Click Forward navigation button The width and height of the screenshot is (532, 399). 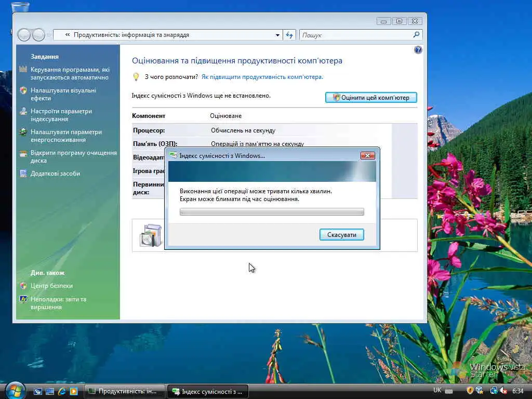click(x=38, y=35)
